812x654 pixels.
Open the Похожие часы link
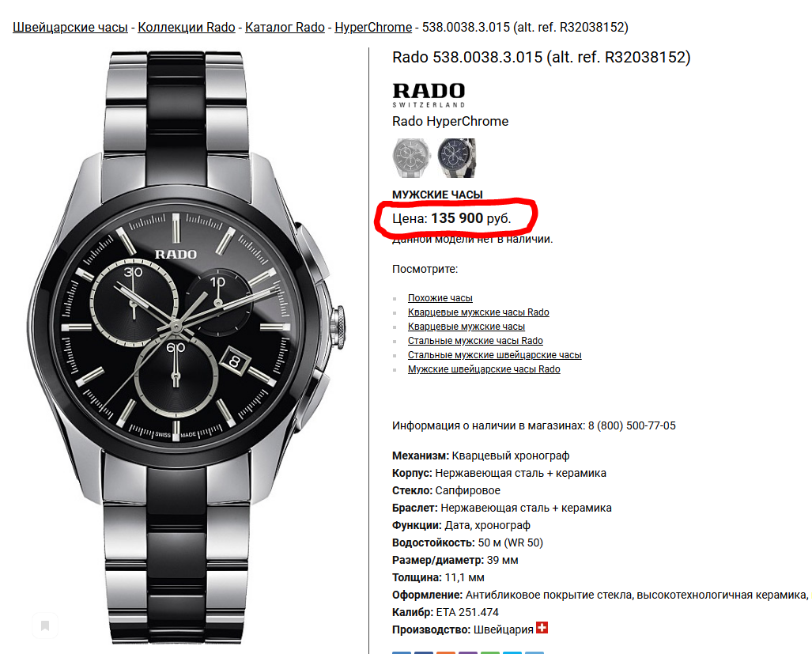coord(440,298)
